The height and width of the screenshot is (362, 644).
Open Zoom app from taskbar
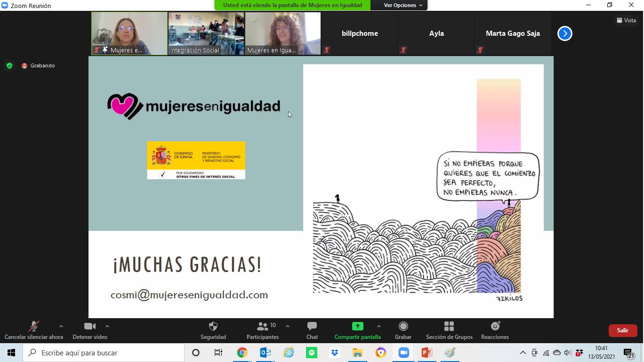click(403, 353)
